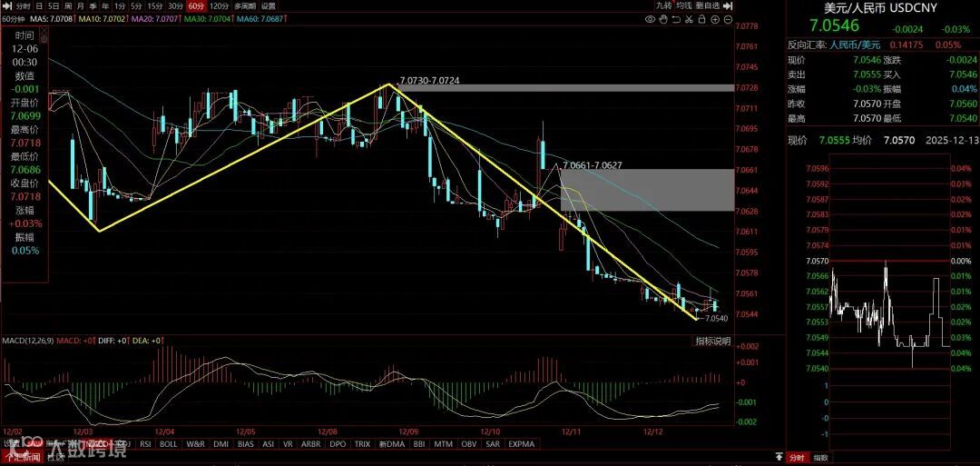
Task: Switch chart to 5分 interval
Action: (136, 6)
